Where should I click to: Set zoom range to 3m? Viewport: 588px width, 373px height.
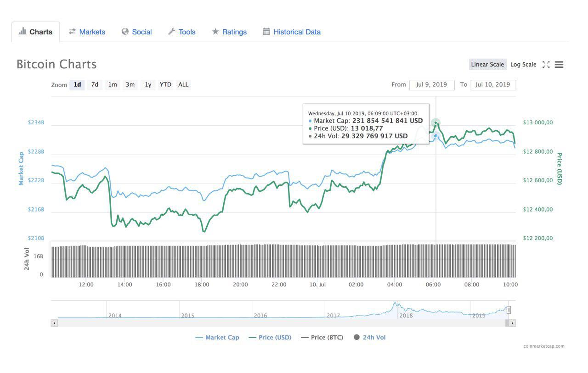(130, 84)
